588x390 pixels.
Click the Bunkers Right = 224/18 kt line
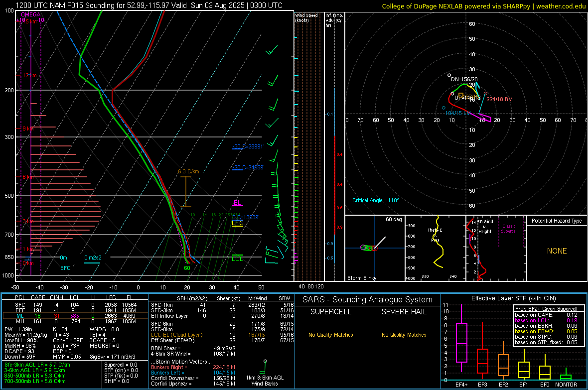click(x=193, y=367)
